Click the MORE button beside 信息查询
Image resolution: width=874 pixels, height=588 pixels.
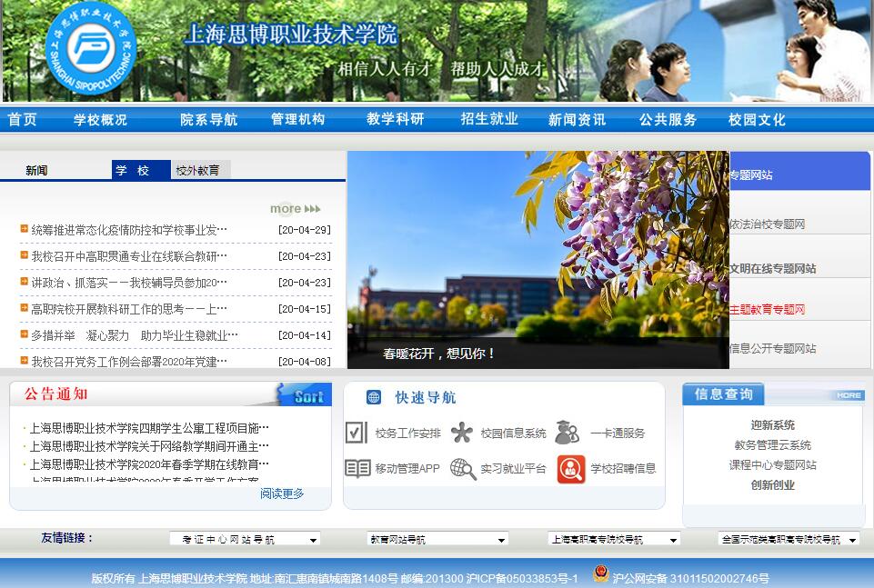point(849,395)
